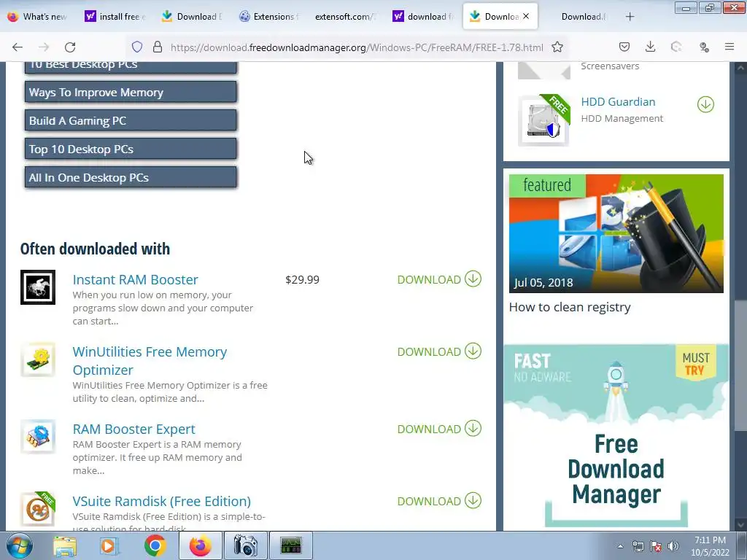This screenshot has height=560, width=747.
Task: Click the WinUtilities Free Memory Optimizer icon
Action: [x=38, y=359]
